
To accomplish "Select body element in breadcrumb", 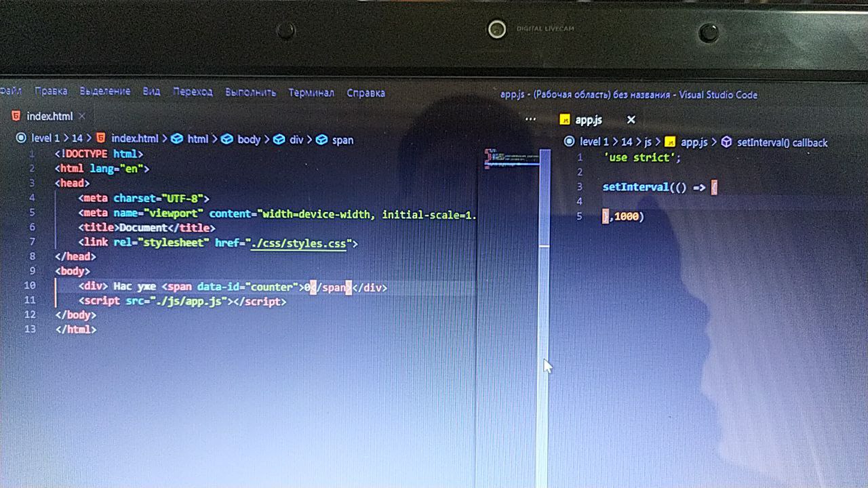I will coord(249,140).
